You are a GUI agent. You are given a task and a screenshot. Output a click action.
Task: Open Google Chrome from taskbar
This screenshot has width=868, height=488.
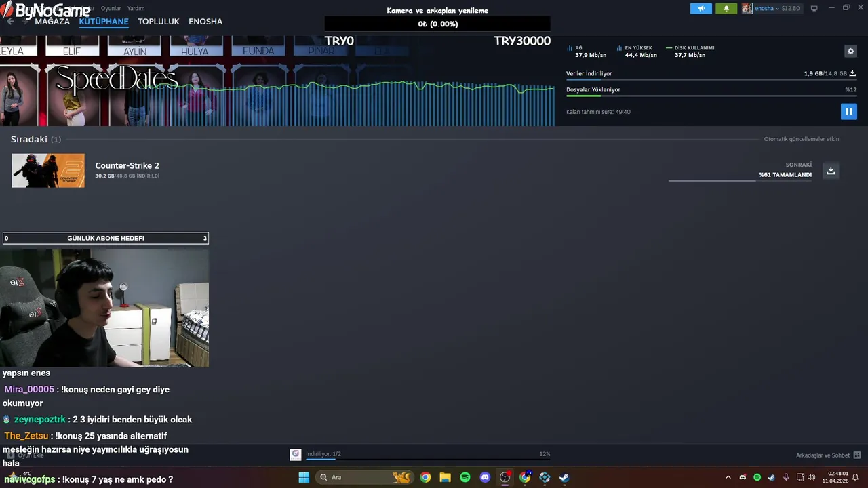point(425,477)
